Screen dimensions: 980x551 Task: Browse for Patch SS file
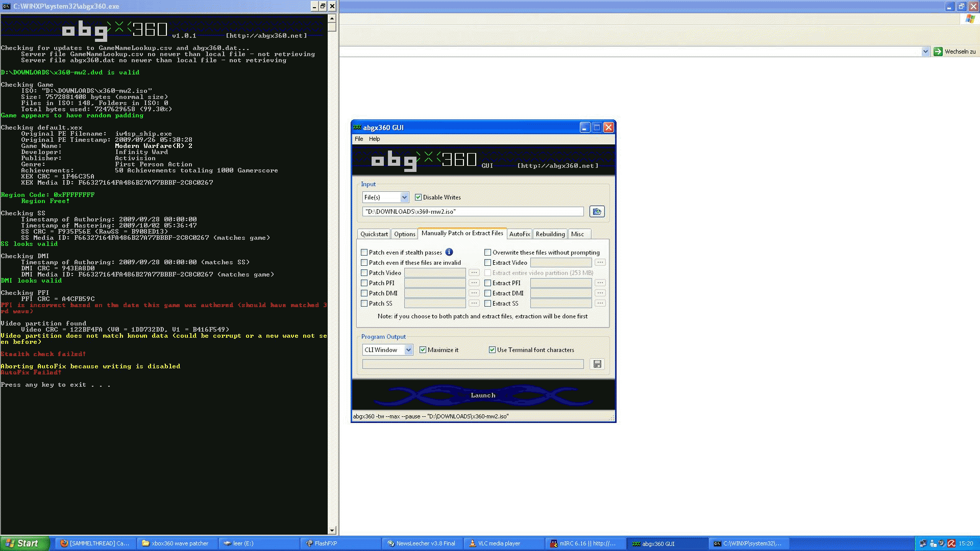pos(474,303)
